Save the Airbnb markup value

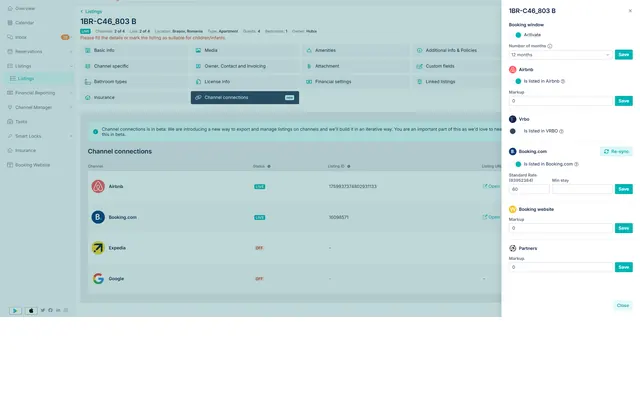624,101
